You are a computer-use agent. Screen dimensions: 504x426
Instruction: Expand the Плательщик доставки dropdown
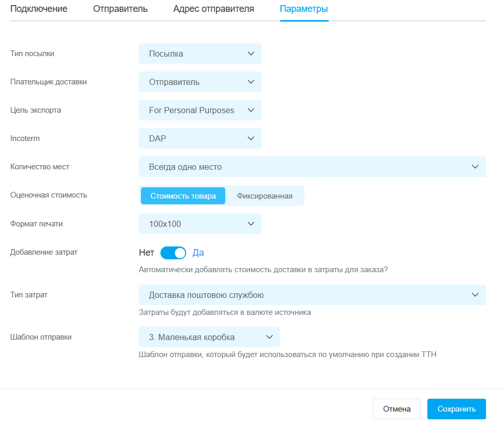200,82
